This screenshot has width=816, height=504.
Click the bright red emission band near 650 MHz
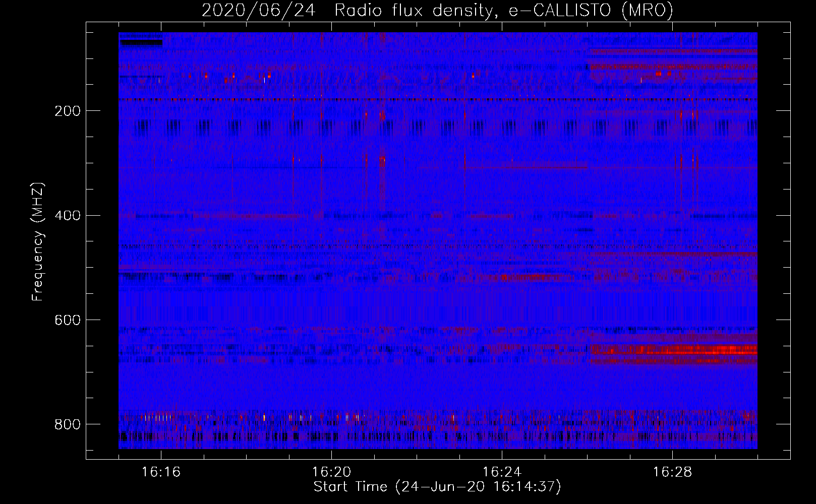point(674,349)
